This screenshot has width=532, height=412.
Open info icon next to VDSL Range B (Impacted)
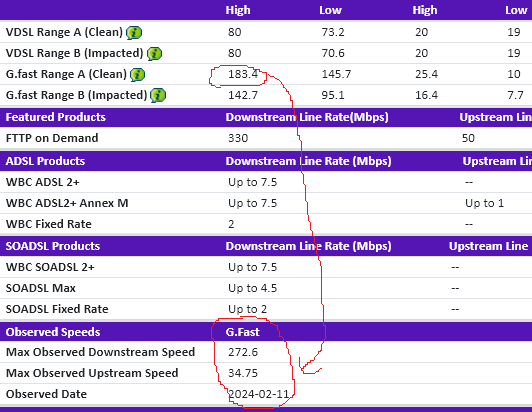154,54
